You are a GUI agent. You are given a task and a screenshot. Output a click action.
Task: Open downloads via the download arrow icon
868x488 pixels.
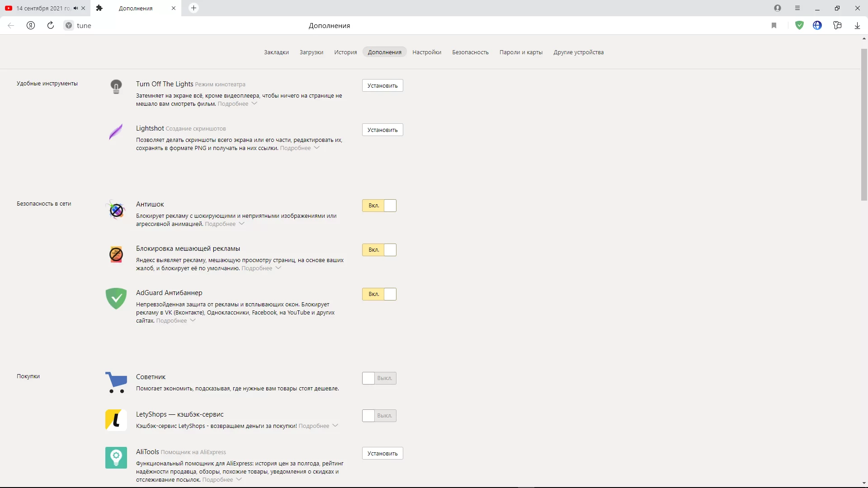point(858,26)
